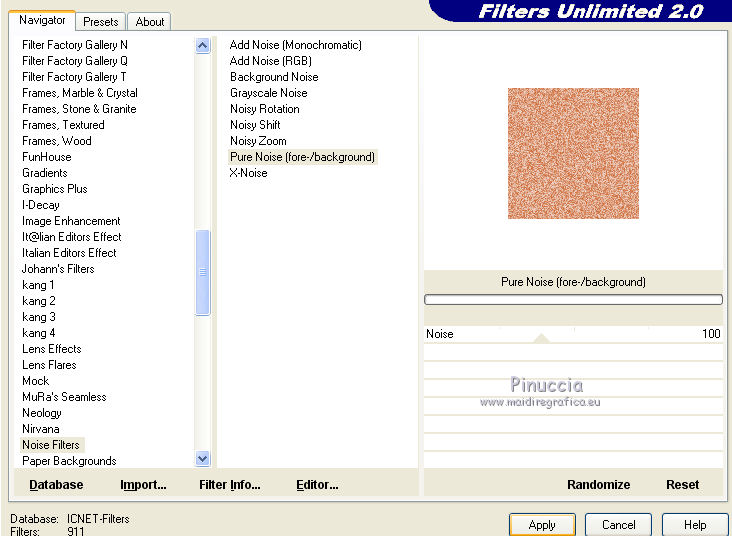
Task: Open Filter Info...
Action: (230, 485)
